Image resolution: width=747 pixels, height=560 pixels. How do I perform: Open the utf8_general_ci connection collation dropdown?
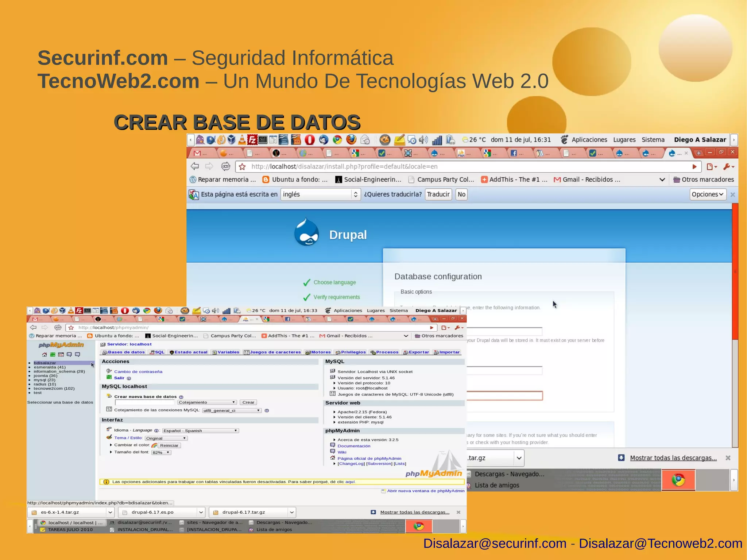click(x=232, y=410)
